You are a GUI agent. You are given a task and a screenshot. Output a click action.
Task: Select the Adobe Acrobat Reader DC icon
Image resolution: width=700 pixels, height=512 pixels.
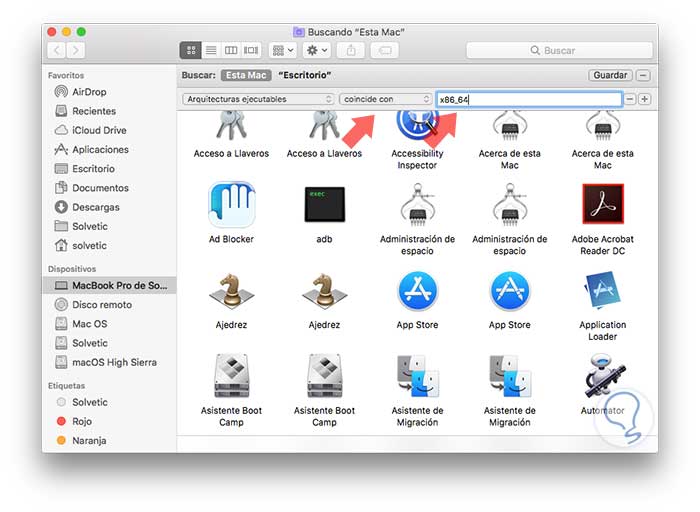point(603,204)
